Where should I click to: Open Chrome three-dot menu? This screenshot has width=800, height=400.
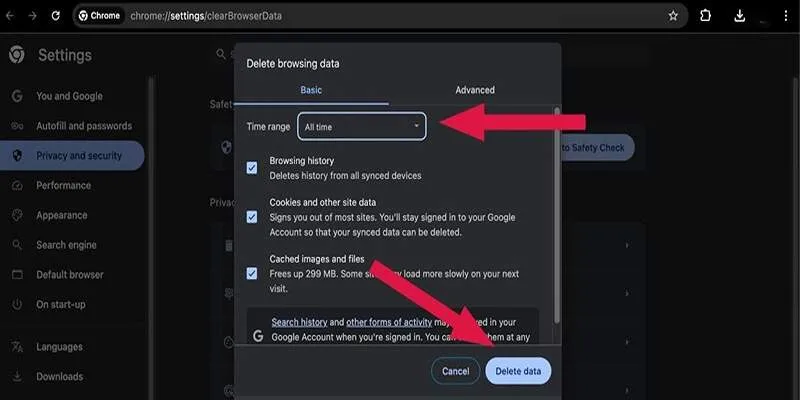click(x=786, y=16)
